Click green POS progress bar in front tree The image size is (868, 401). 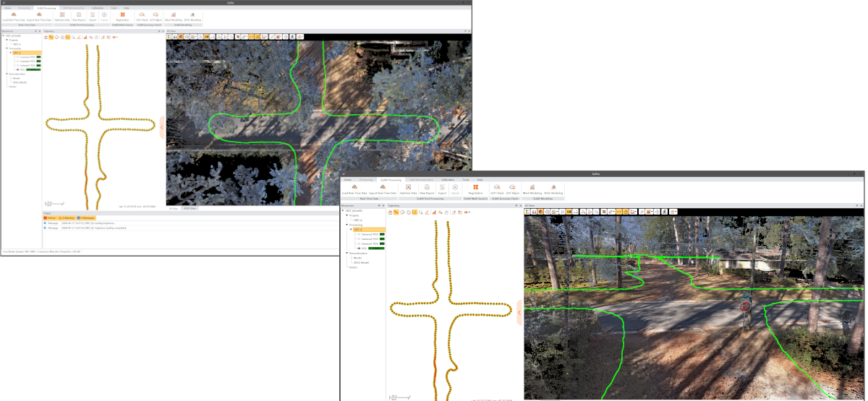coord(375,248)
